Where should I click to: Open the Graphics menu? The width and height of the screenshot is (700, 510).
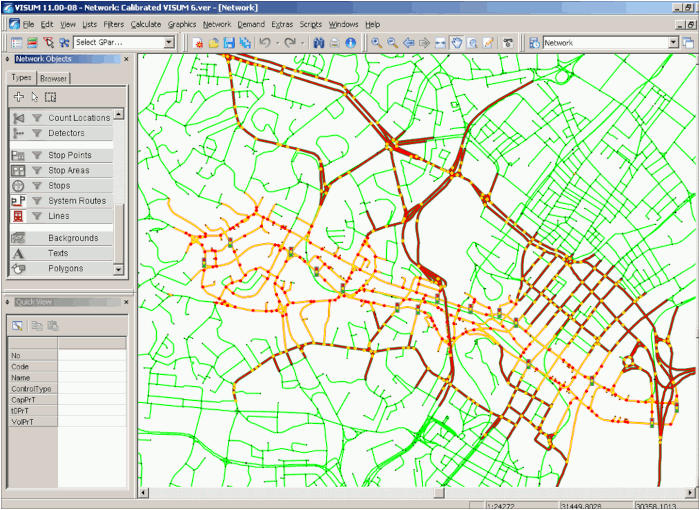(182, 24)
